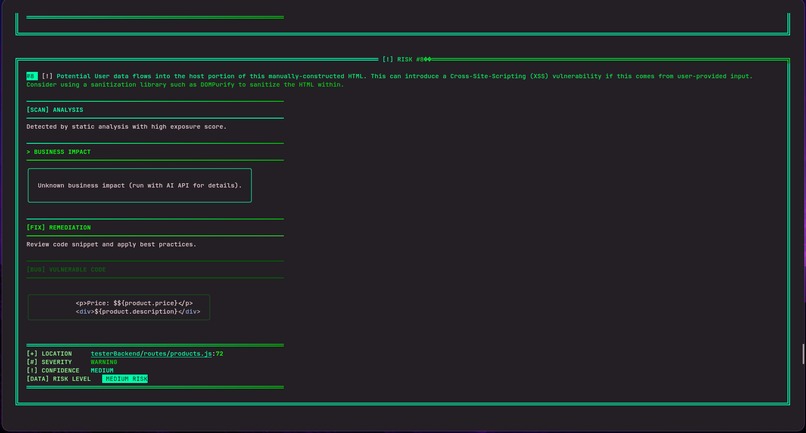Viewport: 806px width, 433px height.
Task: Click the [DATA] RISK LEVEL label
Action: 59,379
